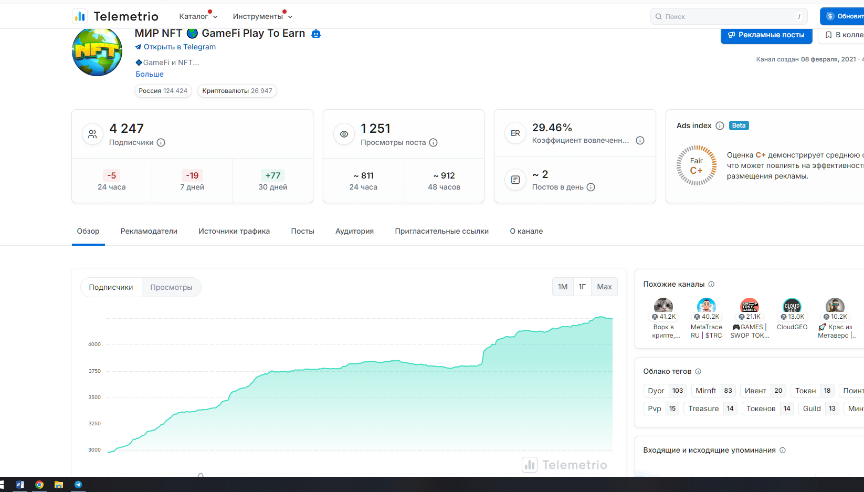Viewport: 864px width, 492px height.
Task: Open the Аудитория tab
Action: (354, 231)
